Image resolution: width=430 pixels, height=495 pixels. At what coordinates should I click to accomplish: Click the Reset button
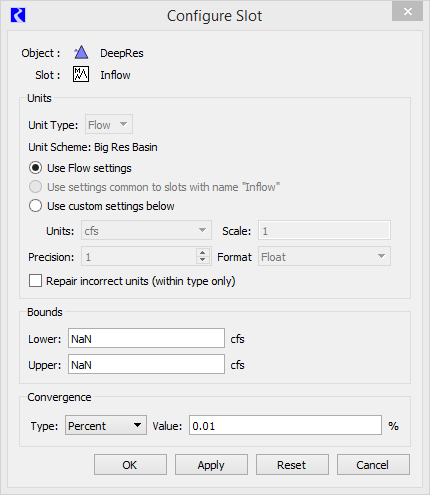pyautogui.click(x=292, y=465)
